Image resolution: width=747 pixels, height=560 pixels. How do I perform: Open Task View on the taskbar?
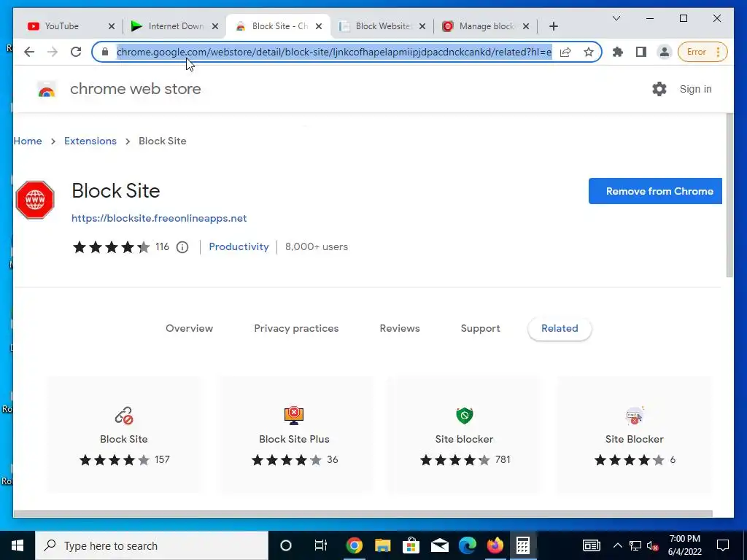(321, 545)
